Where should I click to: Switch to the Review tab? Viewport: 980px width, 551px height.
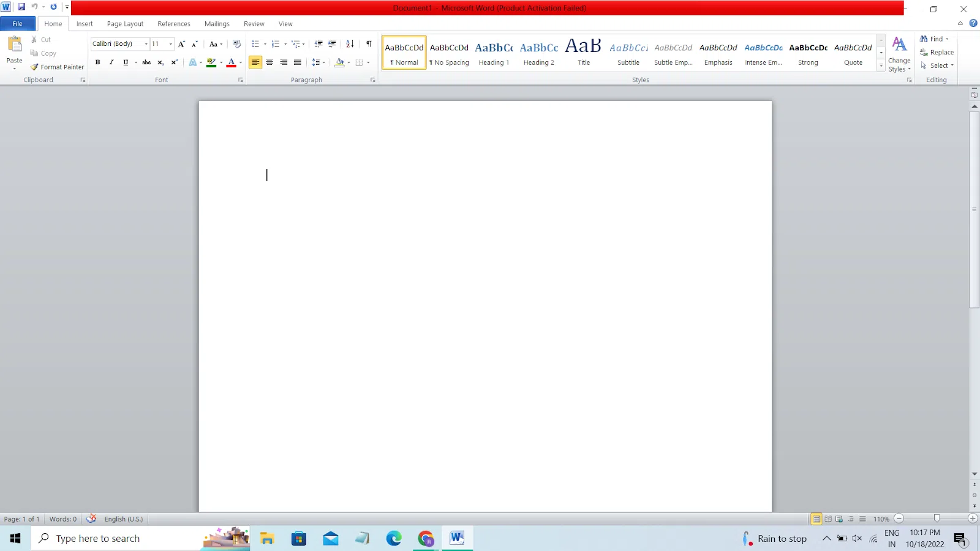click(254, 24)
